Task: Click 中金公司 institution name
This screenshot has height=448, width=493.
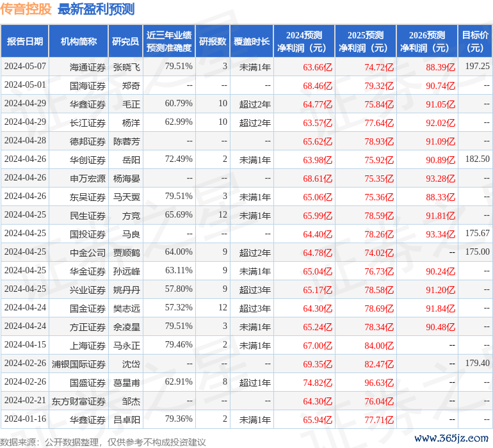Action: [x=88, y=252]
